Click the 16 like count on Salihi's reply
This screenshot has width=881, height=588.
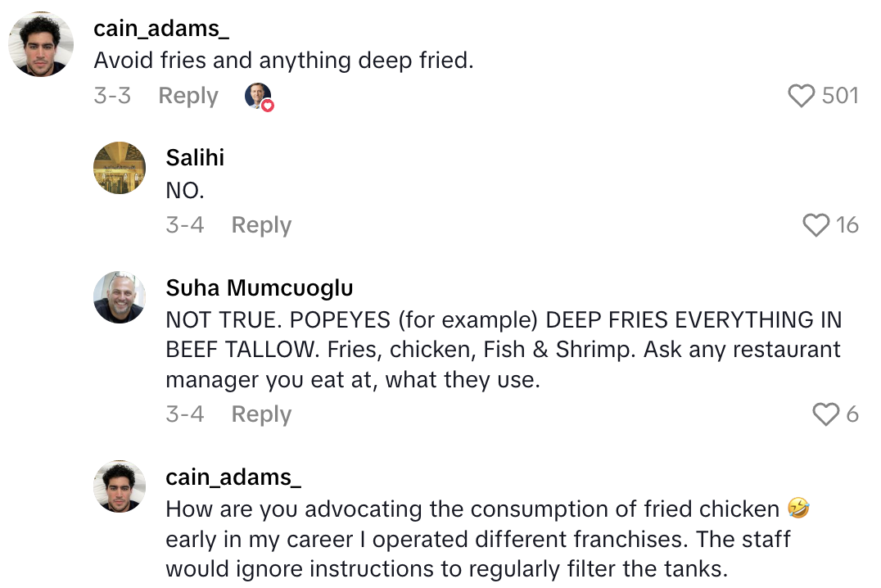point(847,225)
